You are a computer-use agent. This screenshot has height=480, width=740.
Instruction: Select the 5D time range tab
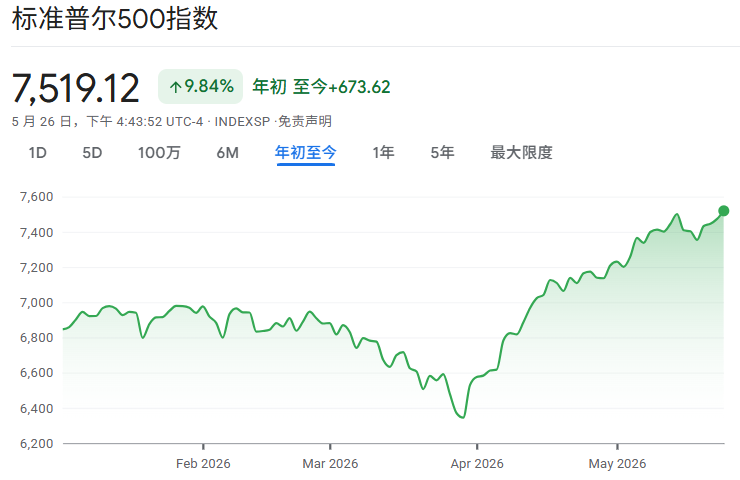92,153
